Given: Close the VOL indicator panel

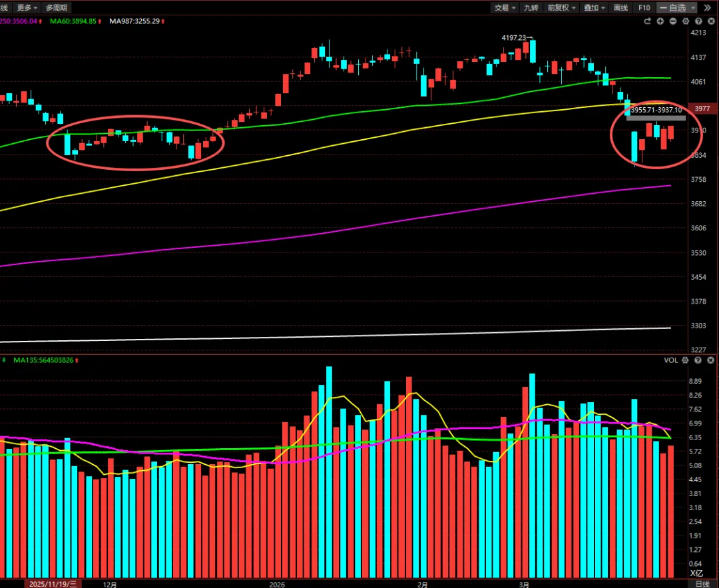Looking at the screenshot, I should tap(711, 360).
